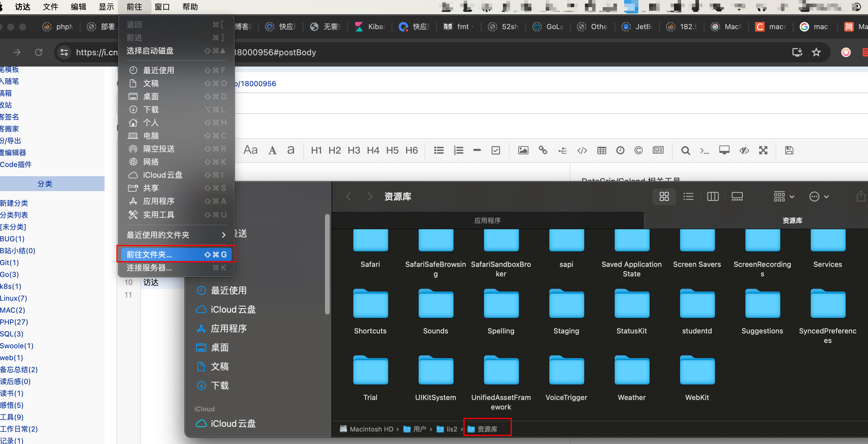Insert link via editor toolbar icon
Screen dimensions: 868x444
coord(542,150)
